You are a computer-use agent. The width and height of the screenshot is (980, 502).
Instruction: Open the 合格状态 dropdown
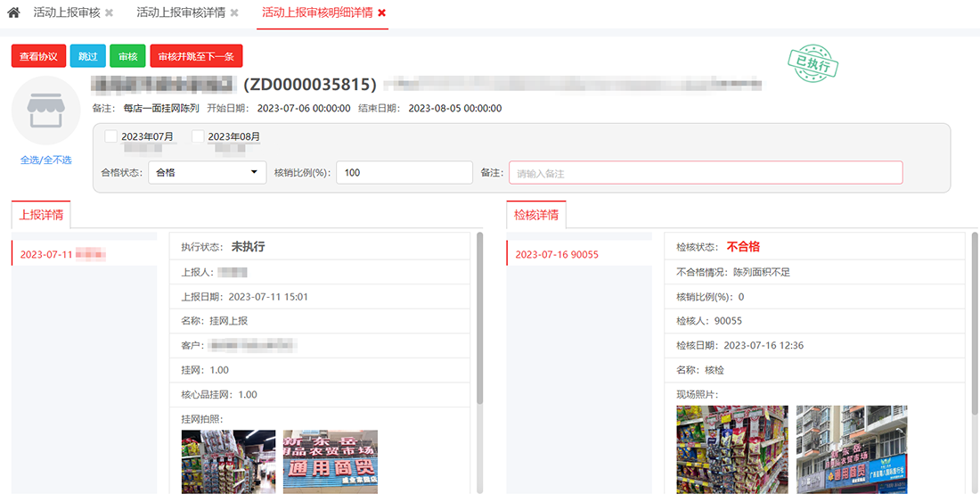tap(207, 173)
